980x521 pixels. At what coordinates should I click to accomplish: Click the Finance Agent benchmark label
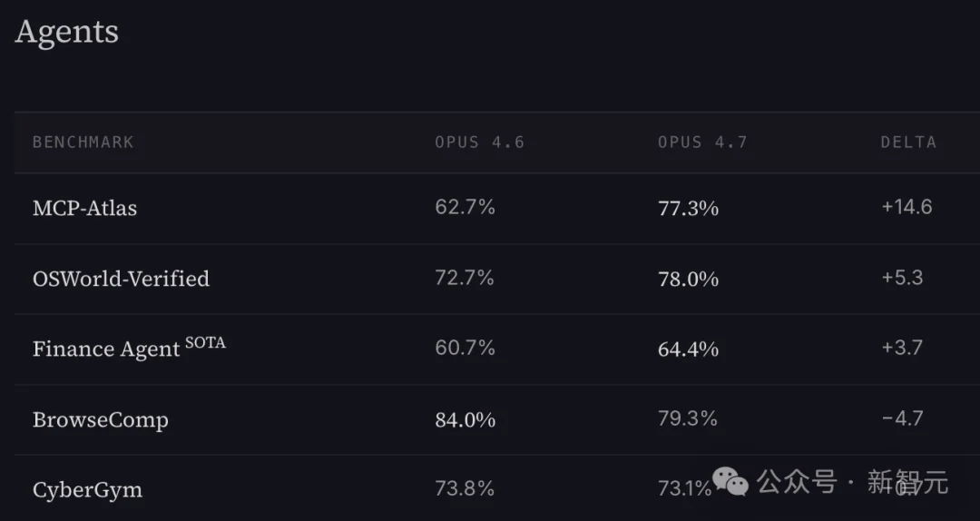(x=106, y=349)
